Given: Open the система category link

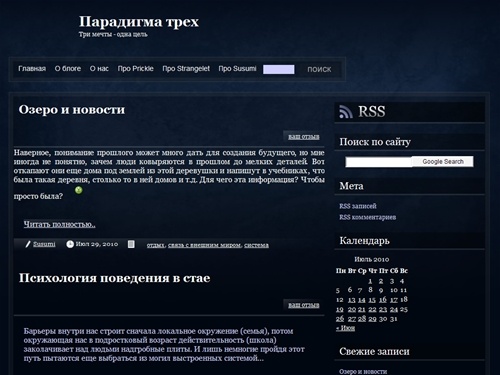Looking at the screenshot, I should [256, 245].
